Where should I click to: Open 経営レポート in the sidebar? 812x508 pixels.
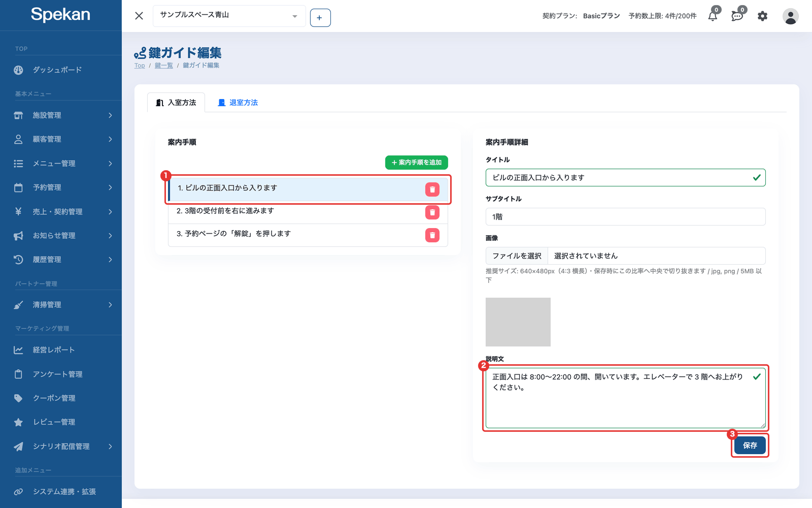click(61, 350)
